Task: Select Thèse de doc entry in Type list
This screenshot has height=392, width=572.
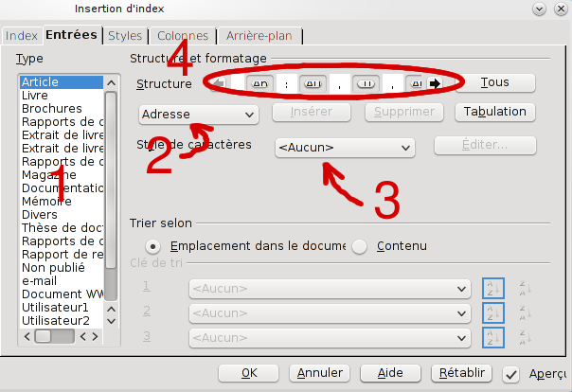Action: [62, 228]
